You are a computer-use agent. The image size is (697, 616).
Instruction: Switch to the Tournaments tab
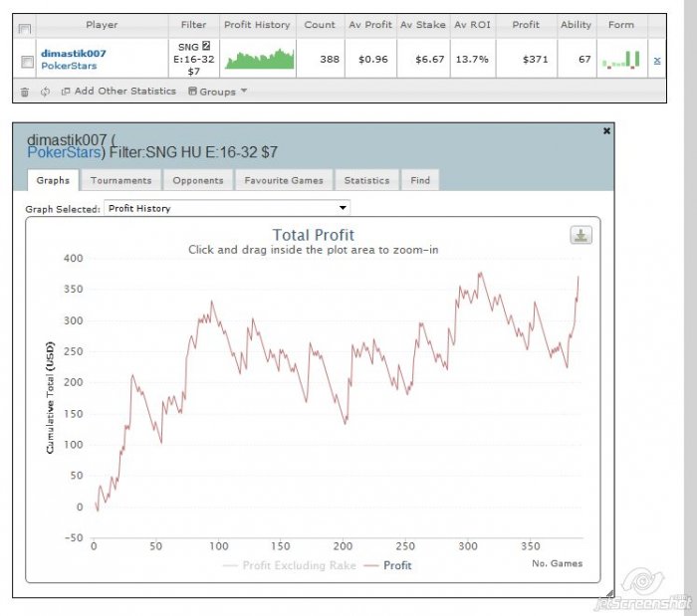(120, 180)
